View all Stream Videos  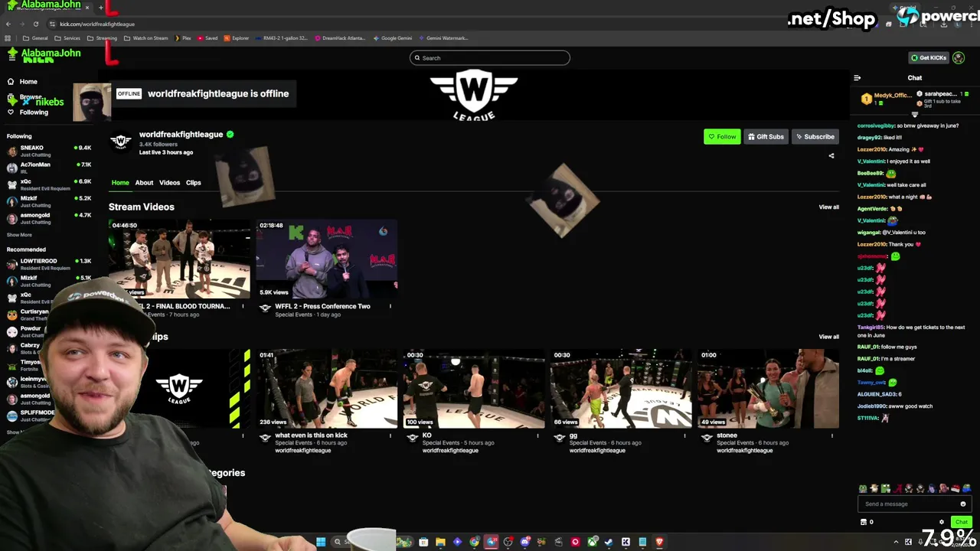coord(828,207)
